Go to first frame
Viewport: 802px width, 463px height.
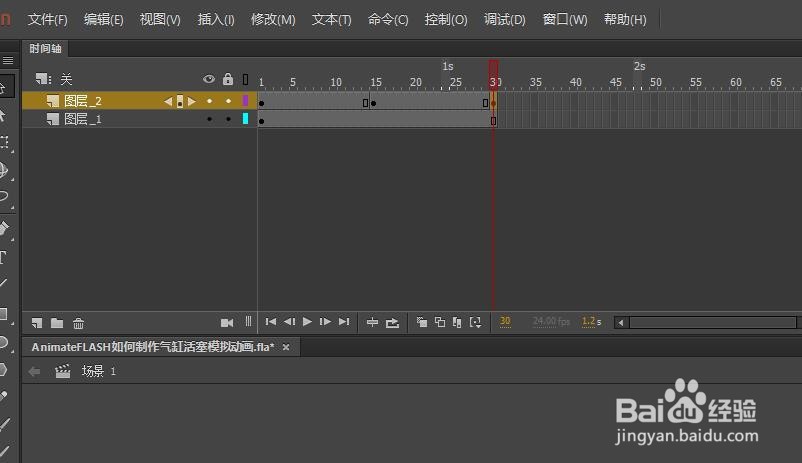pos(271,322)
